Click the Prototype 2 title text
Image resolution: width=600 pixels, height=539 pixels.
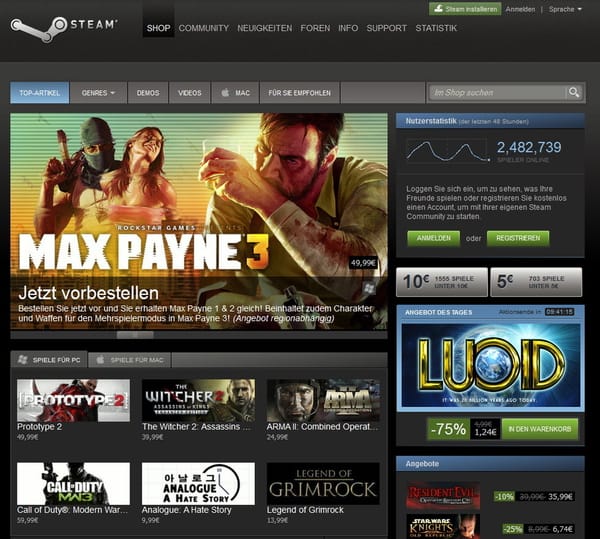39,427
